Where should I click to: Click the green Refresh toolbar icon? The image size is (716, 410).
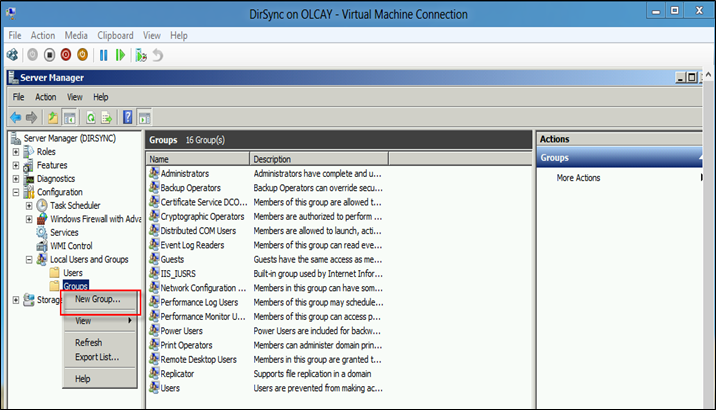[x=91, y=118]
